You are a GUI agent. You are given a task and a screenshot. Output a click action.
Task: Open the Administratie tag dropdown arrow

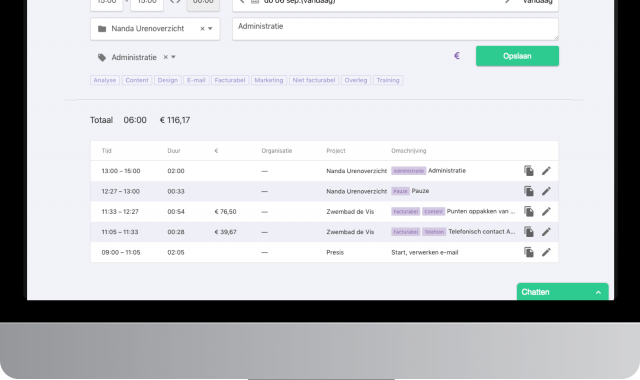pyautogui.click(x=173, y=57)
